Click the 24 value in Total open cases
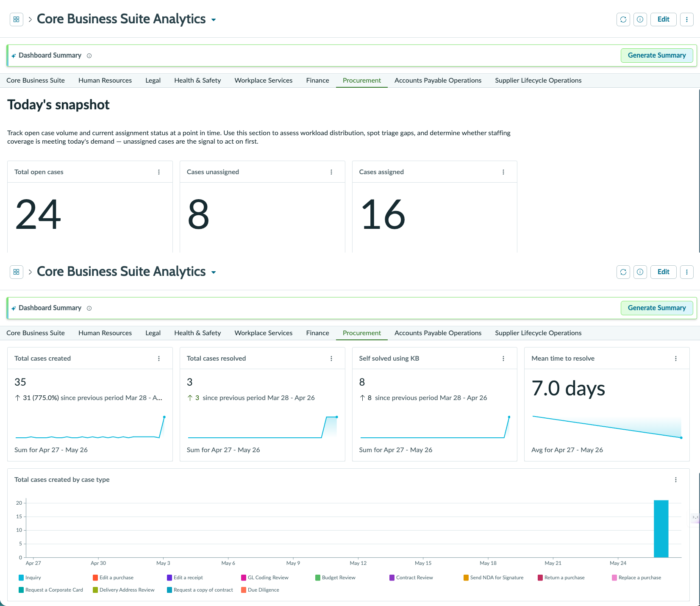 click(38, 215)
